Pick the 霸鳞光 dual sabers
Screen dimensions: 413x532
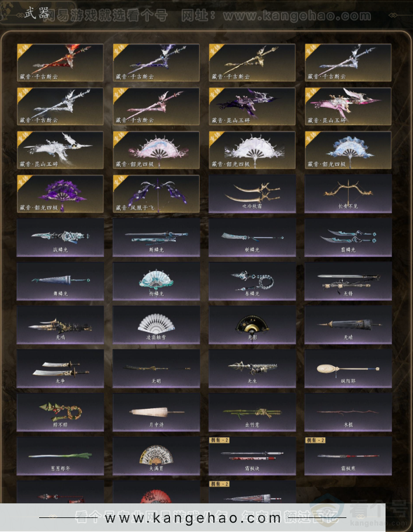348,238
